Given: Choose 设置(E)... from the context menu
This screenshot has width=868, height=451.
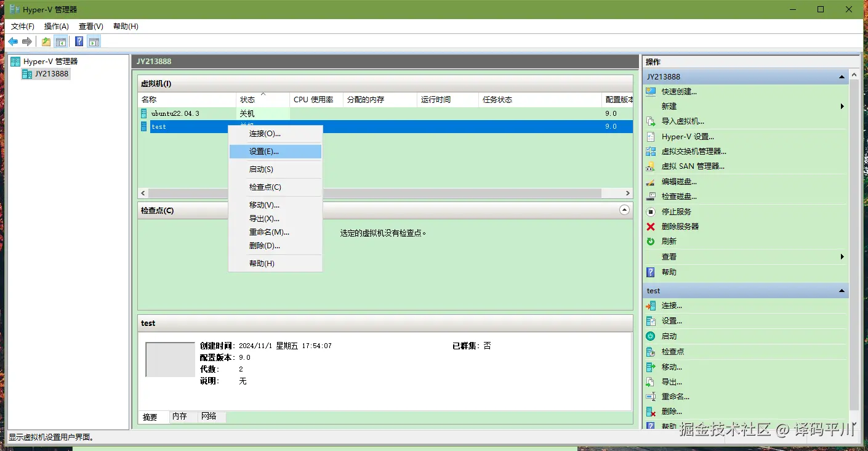Looking at the screenshot, I should pyautogui.click(x=275, y=151).
